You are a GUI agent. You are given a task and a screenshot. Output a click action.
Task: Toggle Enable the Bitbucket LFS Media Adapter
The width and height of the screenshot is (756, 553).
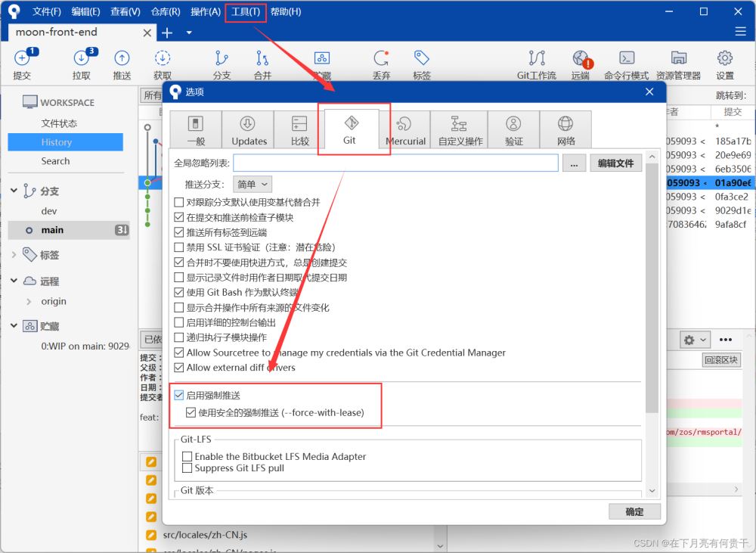coord(187,456)
